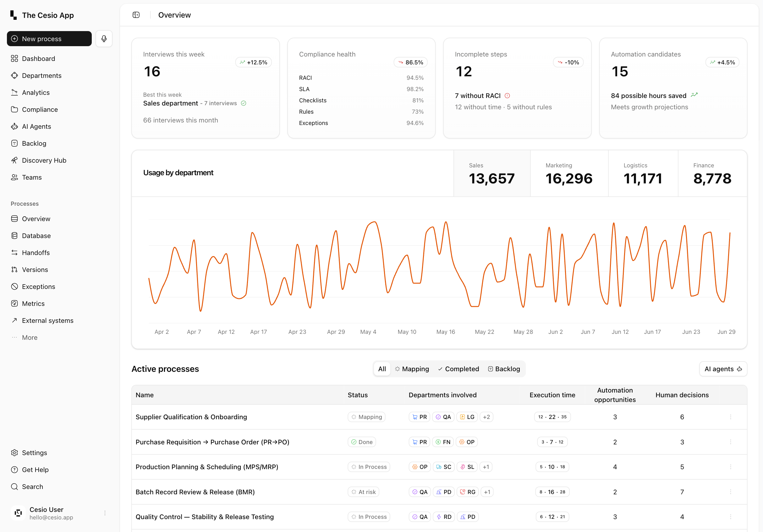Click the New process button

point(49,39)
